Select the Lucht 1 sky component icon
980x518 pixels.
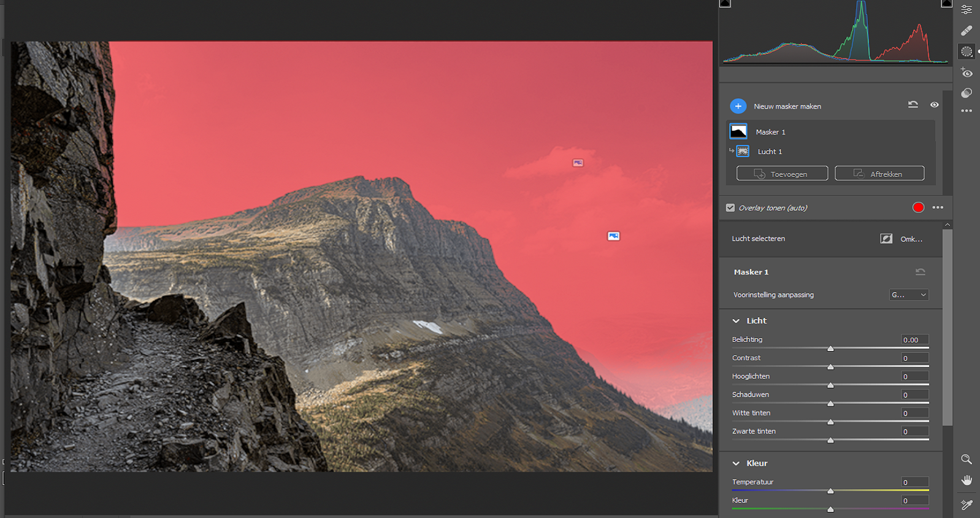click(743, 151)
